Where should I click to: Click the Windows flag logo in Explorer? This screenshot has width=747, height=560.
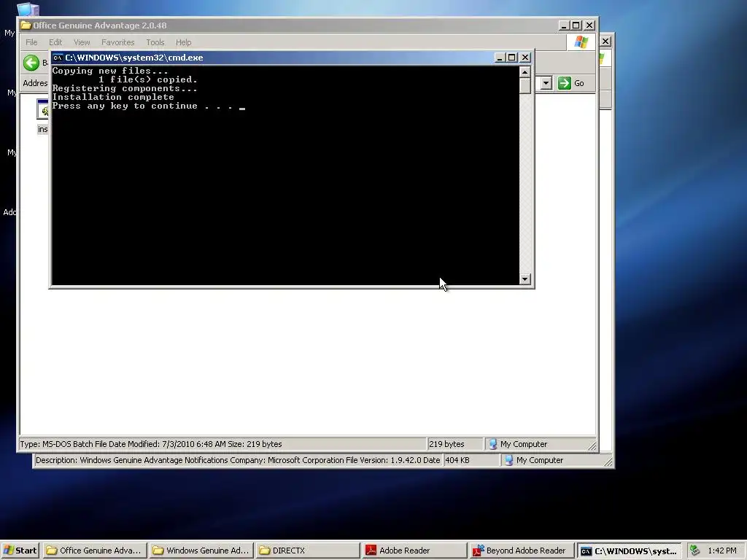[x=581, y=42]
